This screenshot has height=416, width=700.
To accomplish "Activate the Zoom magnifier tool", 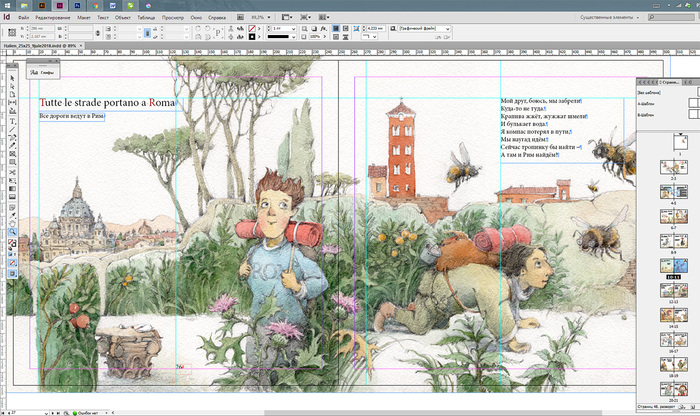I will 12,231.
